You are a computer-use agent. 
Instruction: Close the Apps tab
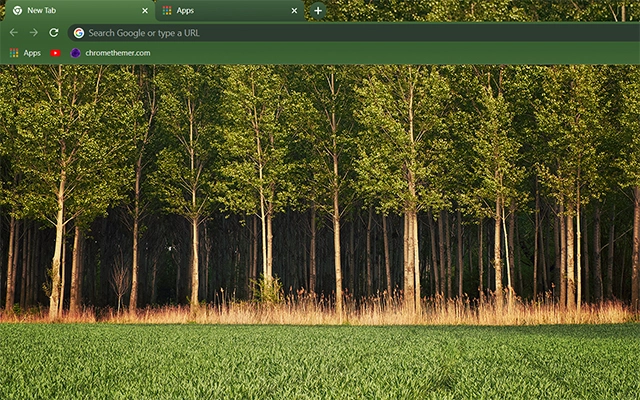[294, 11]
